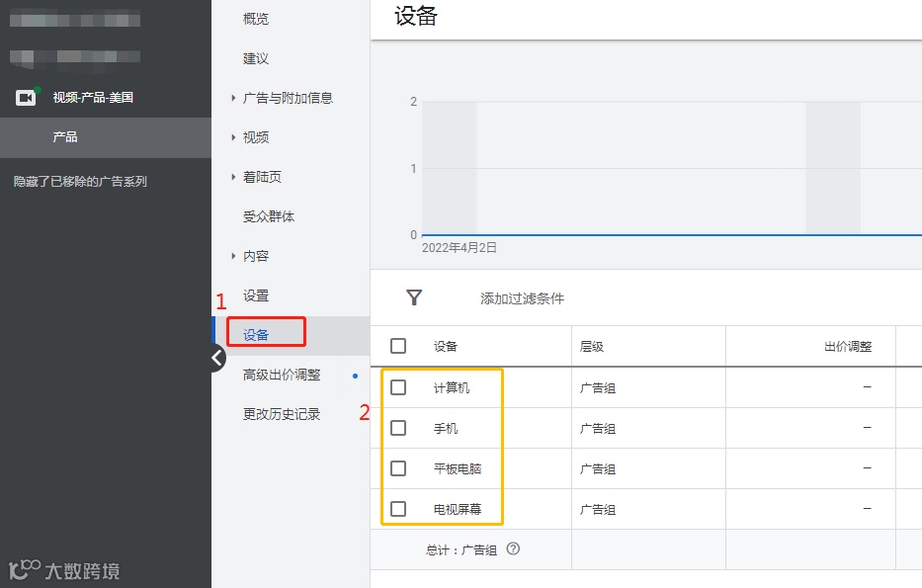This screenshot has width=922, height=588.
Task: Click the bid adjustment cell for 电视屏幕
Action: pos(810,509)
